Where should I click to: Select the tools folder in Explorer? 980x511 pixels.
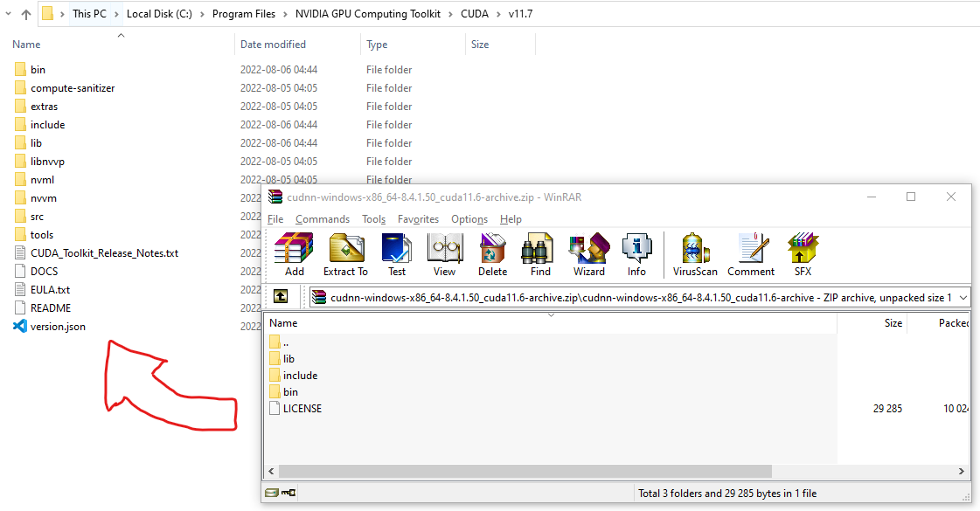pos(34,235)
